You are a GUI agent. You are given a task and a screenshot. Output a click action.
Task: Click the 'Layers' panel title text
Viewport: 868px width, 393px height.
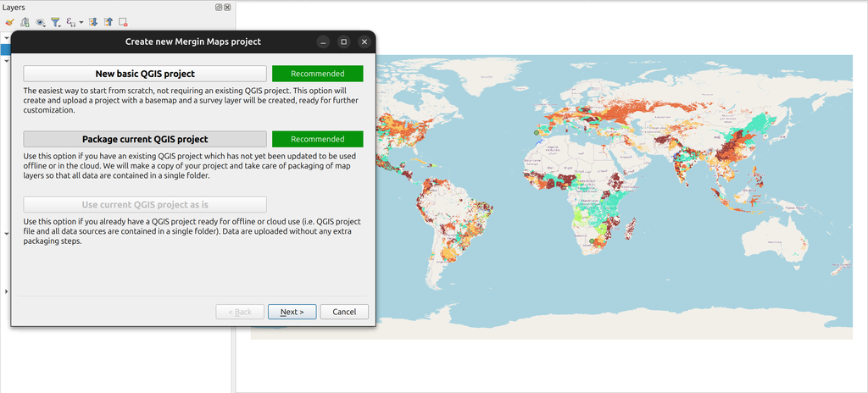[14, 7]
